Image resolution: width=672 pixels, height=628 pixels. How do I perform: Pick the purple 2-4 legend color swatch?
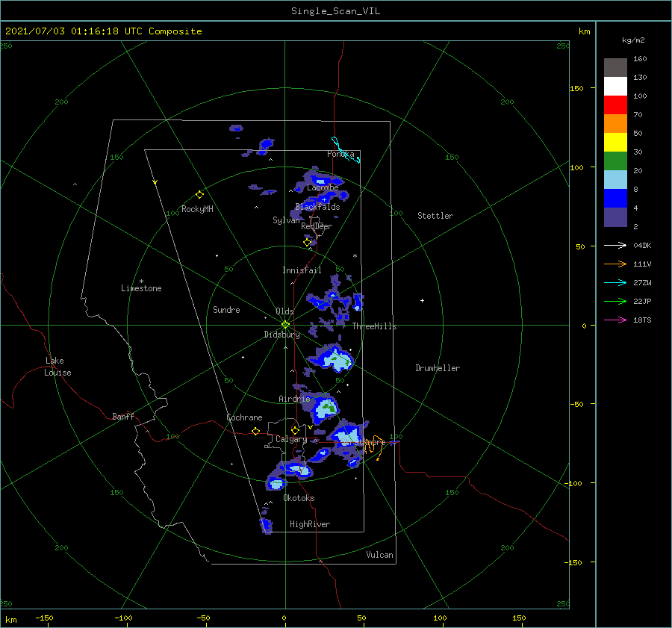(615, 217)
